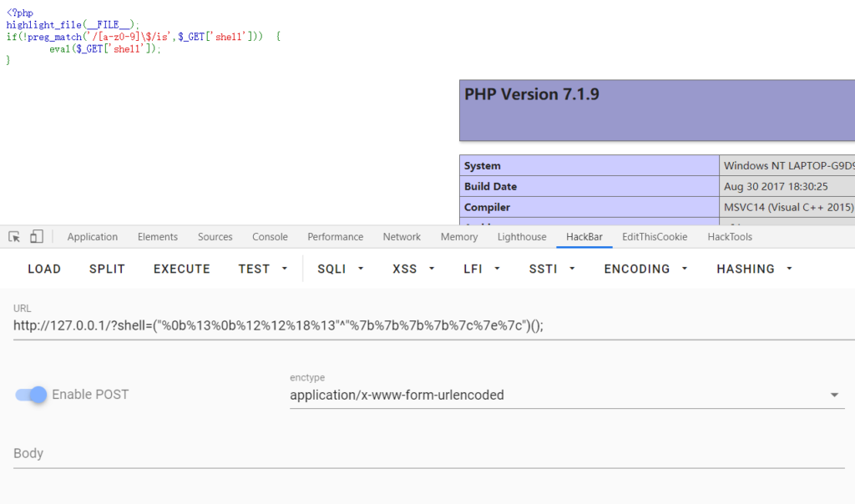The height and width of the screenshot is (504, 855).
Task: Disable the Enable POST switch
Action: click(31, 395)
